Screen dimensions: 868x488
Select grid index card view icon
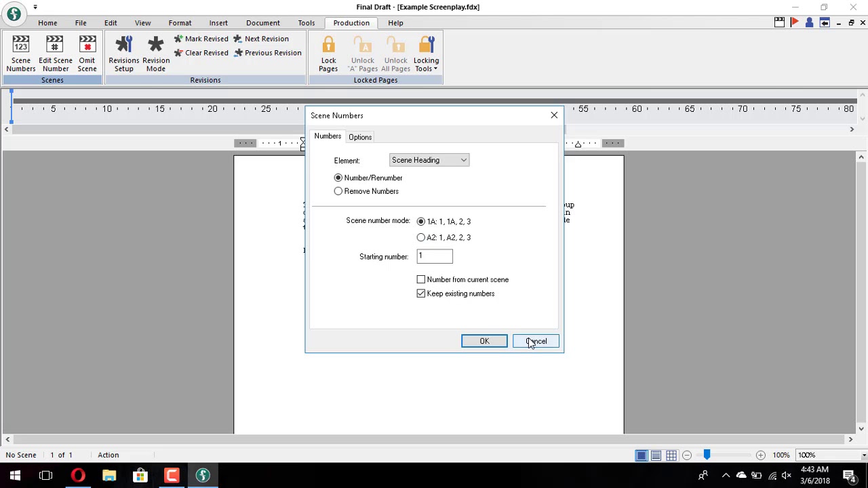(x=671, y=455)
